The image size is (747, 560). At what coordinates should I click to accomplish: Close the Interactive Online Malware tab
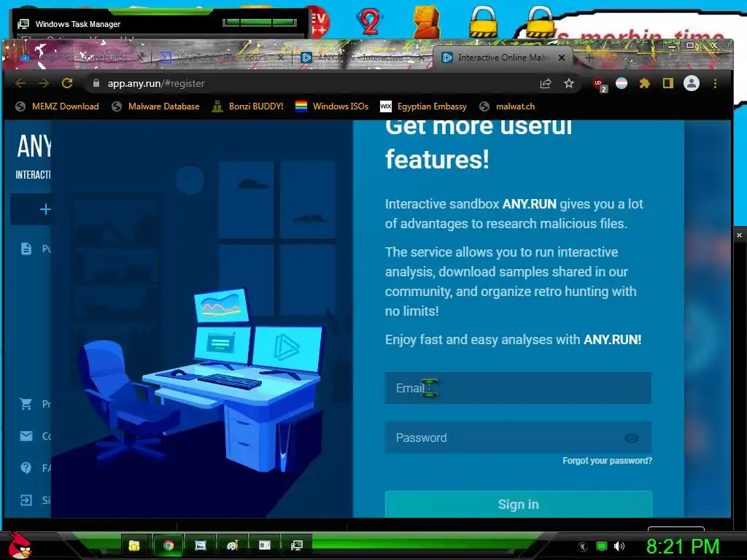(x=562, y=58)
